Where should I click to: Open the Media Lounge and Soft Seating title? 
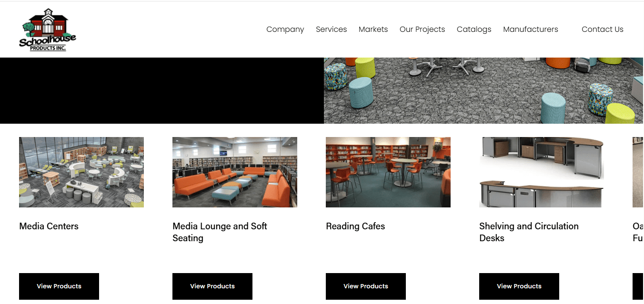tap(220, 232)
